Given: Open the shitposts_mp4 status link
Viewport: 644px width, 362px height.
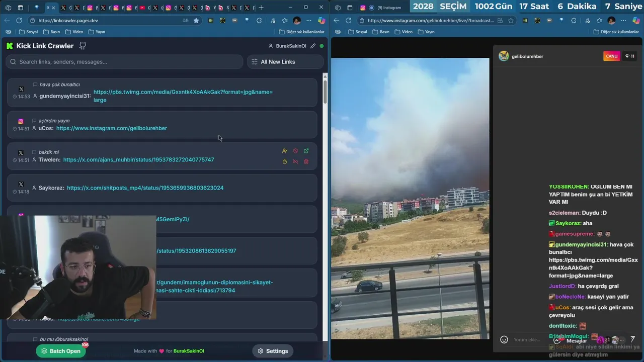Looking at the screenshot, I should pos(145,188).
